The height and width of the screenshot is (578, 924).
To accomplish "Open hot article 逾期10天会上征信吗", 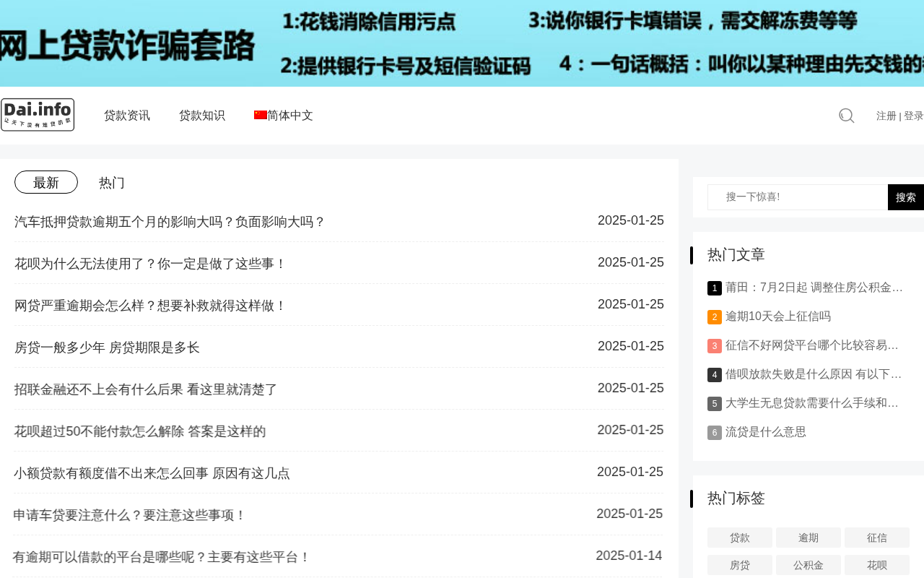I will pyautogui.click(x=777, y=316).
